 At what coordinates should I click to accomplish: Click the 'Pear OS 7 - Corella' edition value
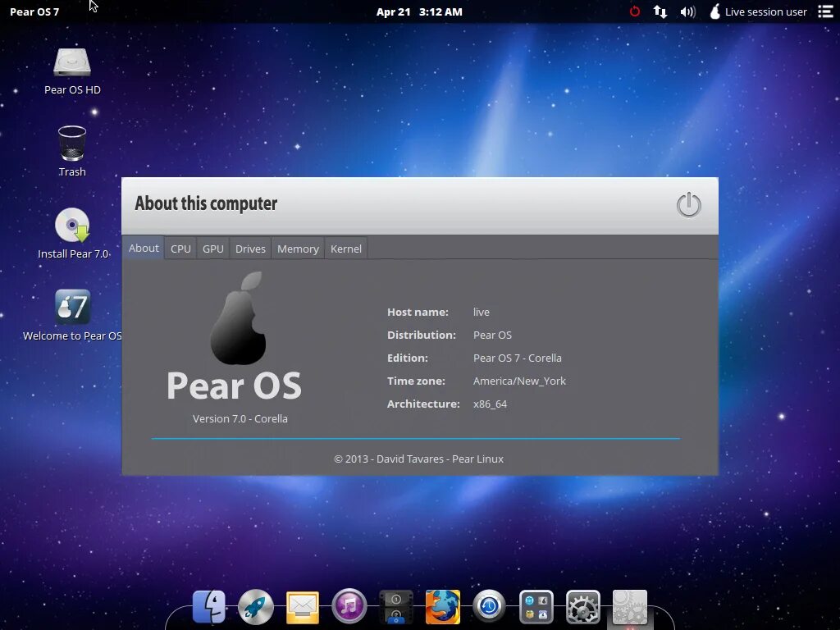[518, 358]
